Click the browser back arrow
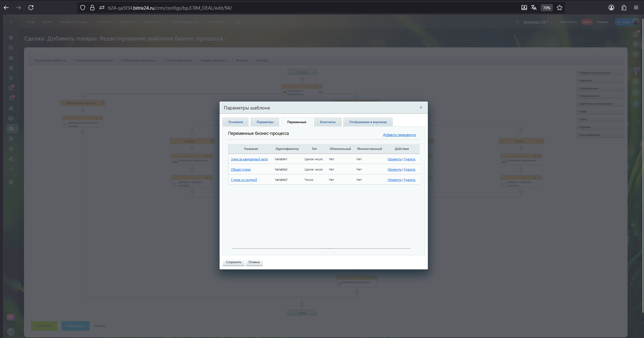Image resolution: width=644 pixels, height=338 pixels. pos(6,8)
